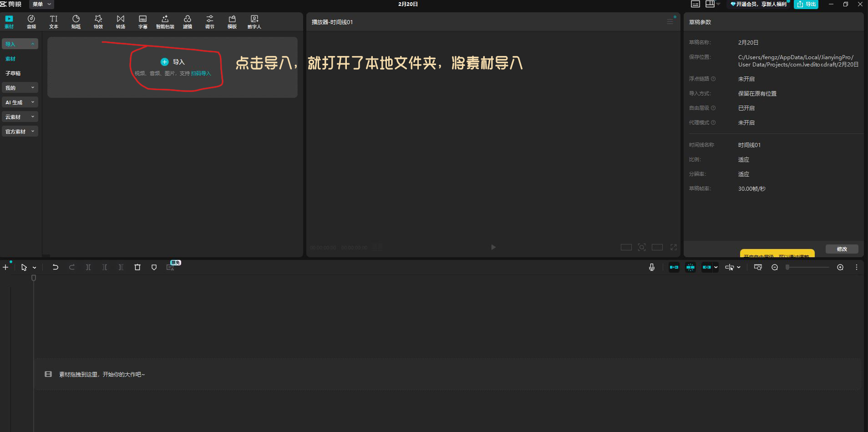The width and height of the screenshot is (868, 432).
Task: Toggle the auto-ripple editing switch
Action: [x=674, y=267]
